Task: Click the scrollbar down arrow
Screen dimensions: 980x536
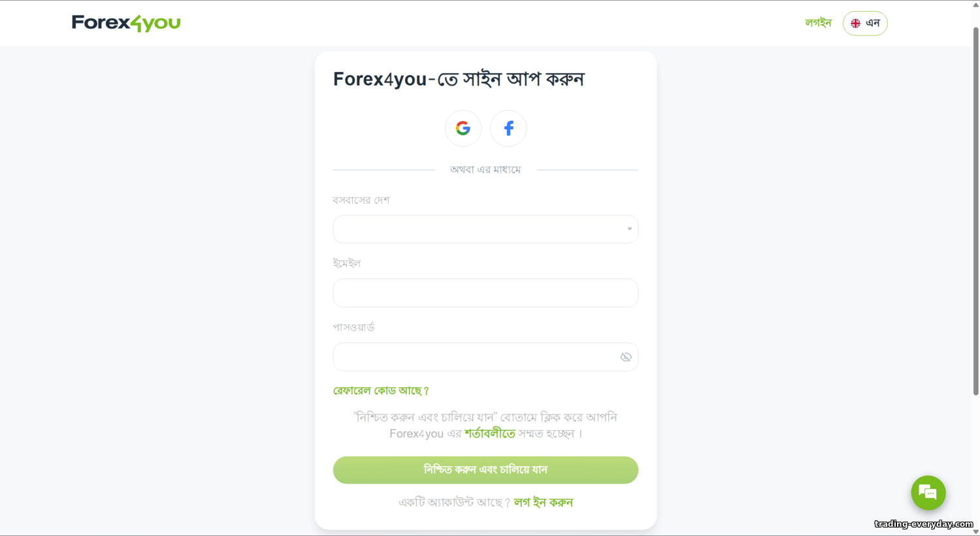Action: click(975, 531)
